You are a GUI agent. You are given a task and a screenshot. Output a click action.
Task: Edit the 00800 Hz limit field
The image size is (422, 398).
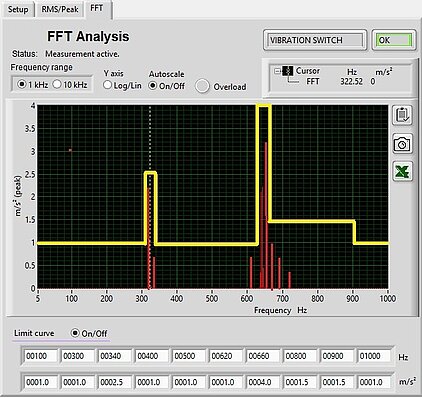click(299, 356)
